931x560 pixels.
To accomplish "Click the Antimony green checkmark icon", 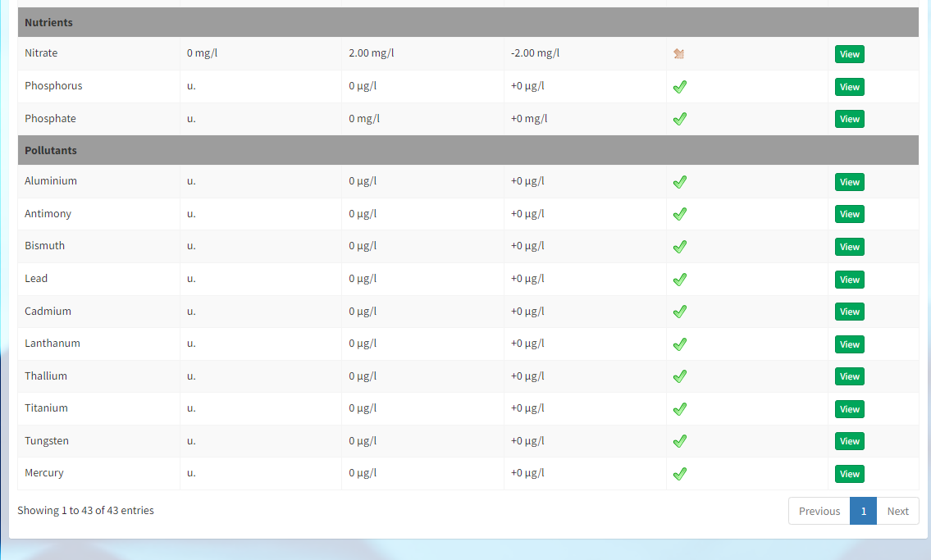I will pos(680,214).
